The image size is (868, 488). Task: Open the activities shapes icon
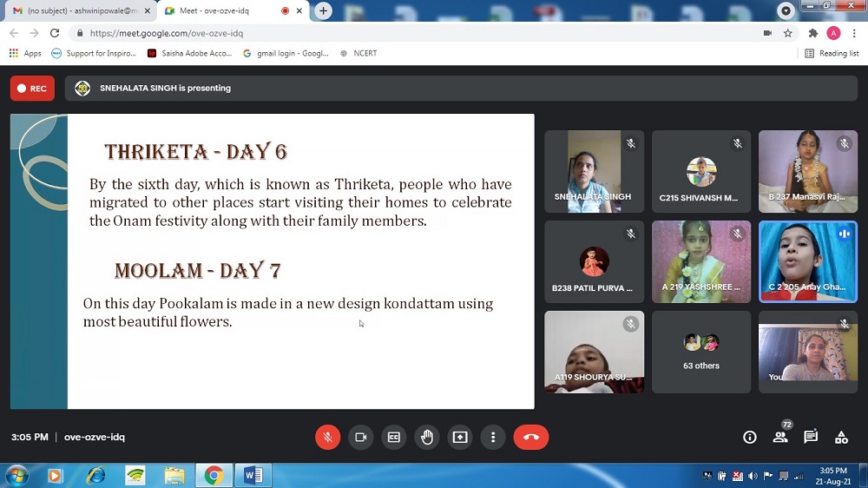point(841,438)
